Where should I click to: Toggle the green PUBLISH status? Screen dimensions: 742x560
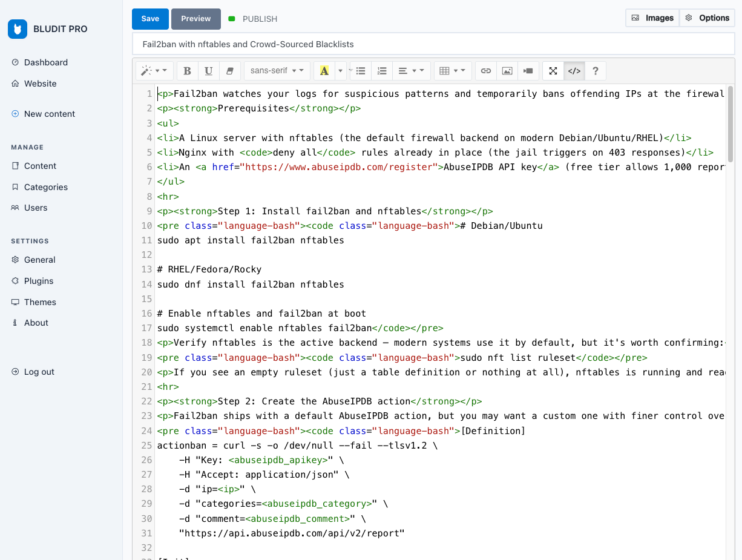[253, 19]
